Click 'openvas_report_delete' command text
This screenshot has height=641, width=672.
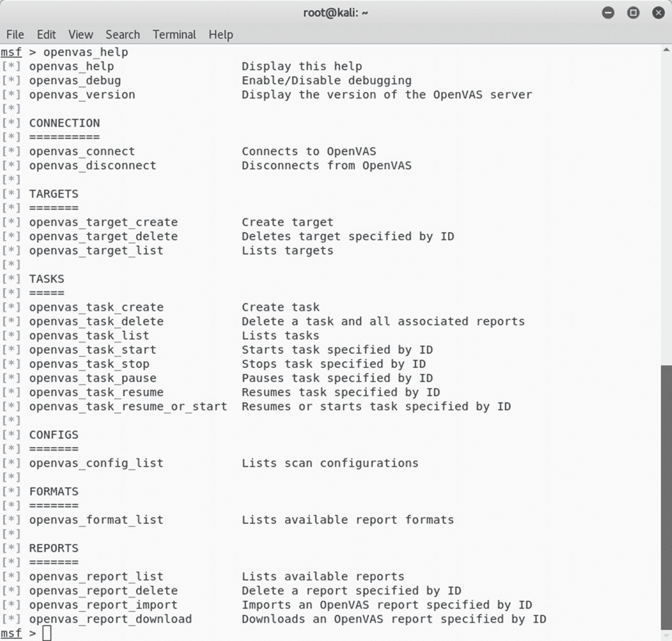click(103, 591)
